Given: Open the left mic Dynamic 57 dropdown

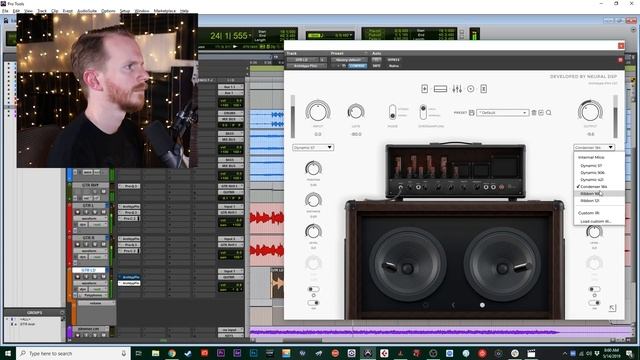Looking at the screenshot, I should point(313,147).
